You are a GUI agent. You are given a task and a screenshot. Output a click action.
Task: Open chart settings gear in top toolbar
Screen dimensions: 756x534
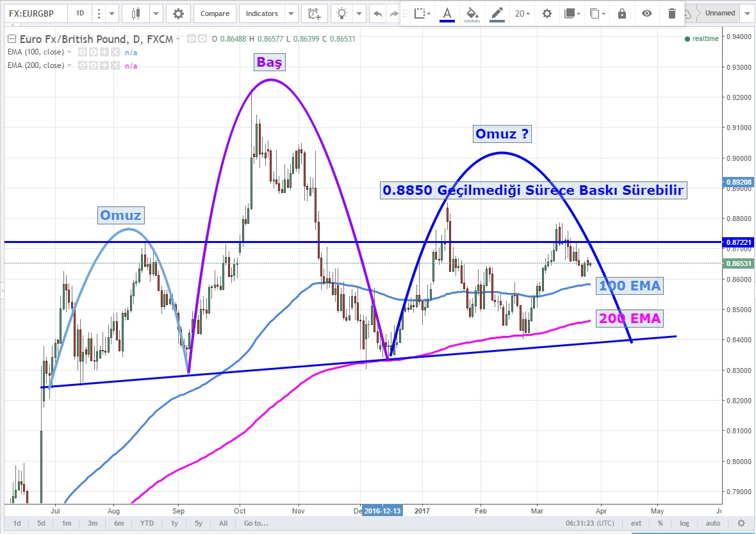(178, 13)
